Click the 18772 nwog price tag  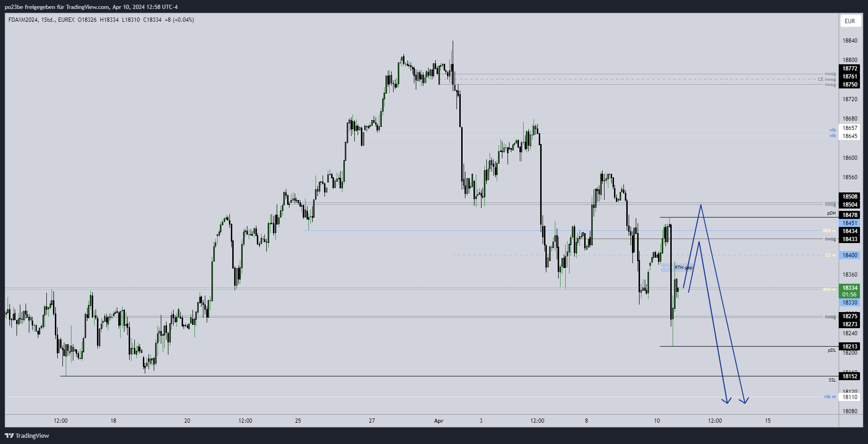[850, 69]
